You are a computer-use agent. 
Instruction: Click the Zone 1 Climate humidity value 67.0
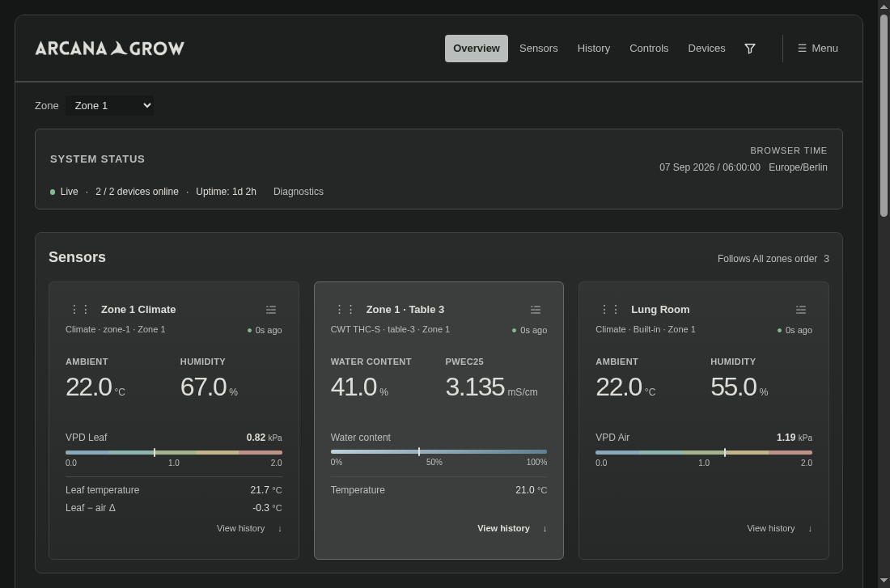[x=203, y=387]
